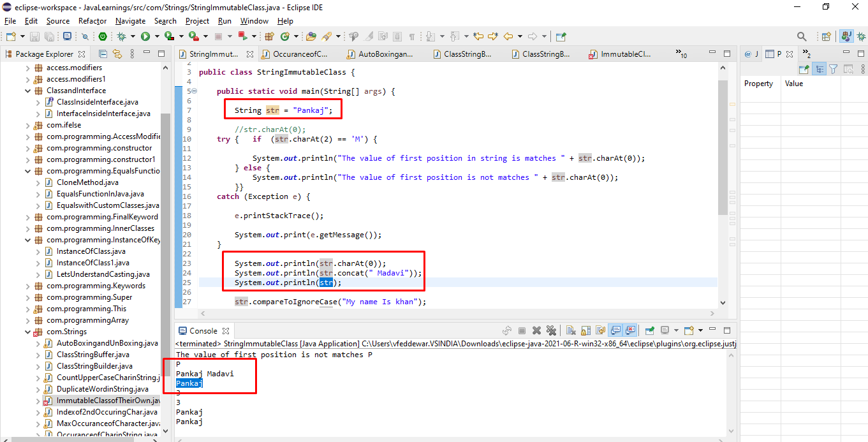
Task: Expand the com.programming.Keywords package
Action: point(27,286)
